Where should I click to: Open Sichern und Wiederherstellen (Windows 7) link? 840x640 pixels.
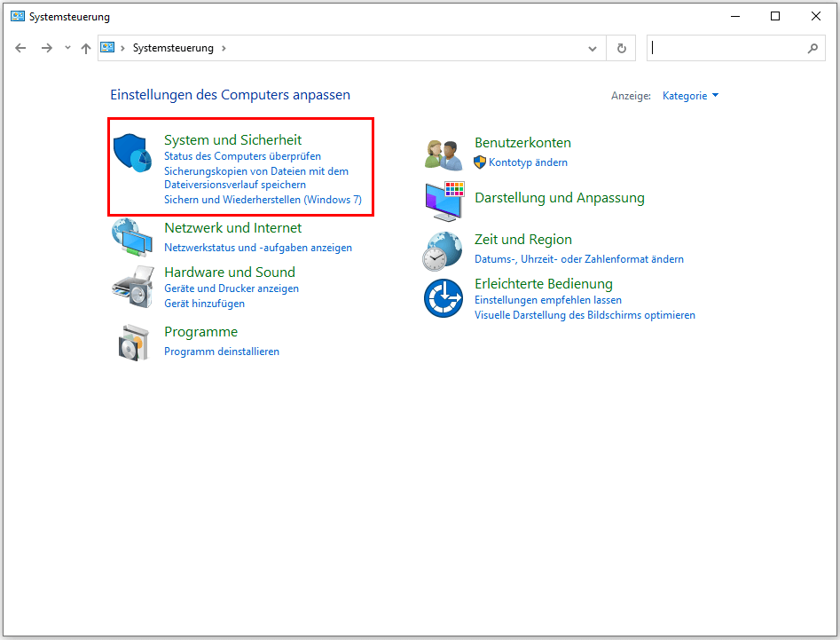pos(263,200)
